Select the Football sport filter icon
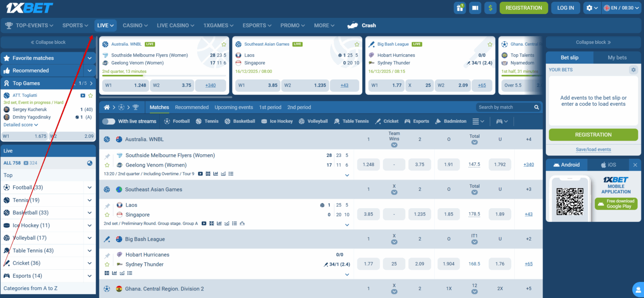 [x=167, y=121]
